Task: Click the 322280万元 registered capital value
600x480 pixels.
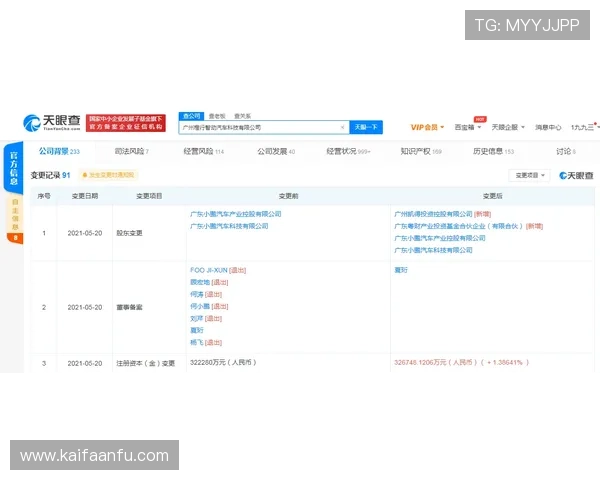Action: coord(223,362)
